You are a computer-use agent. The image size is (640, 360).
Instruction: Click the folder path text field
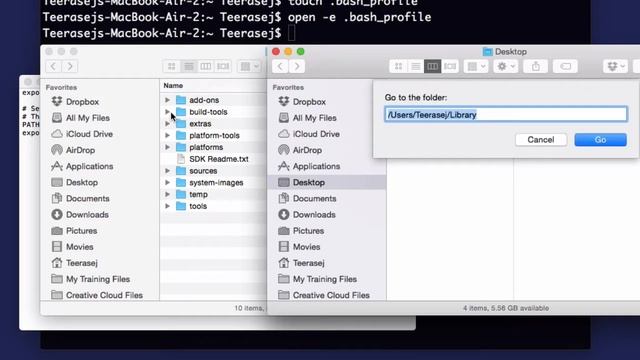click(506, 115)
